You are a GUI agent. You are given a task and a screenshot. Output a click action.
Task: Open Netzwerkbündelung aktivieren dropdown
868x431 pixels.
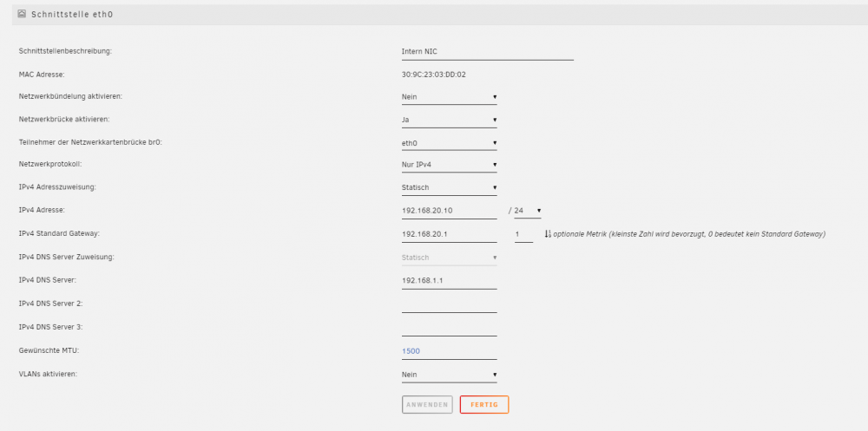coord(450,97)
